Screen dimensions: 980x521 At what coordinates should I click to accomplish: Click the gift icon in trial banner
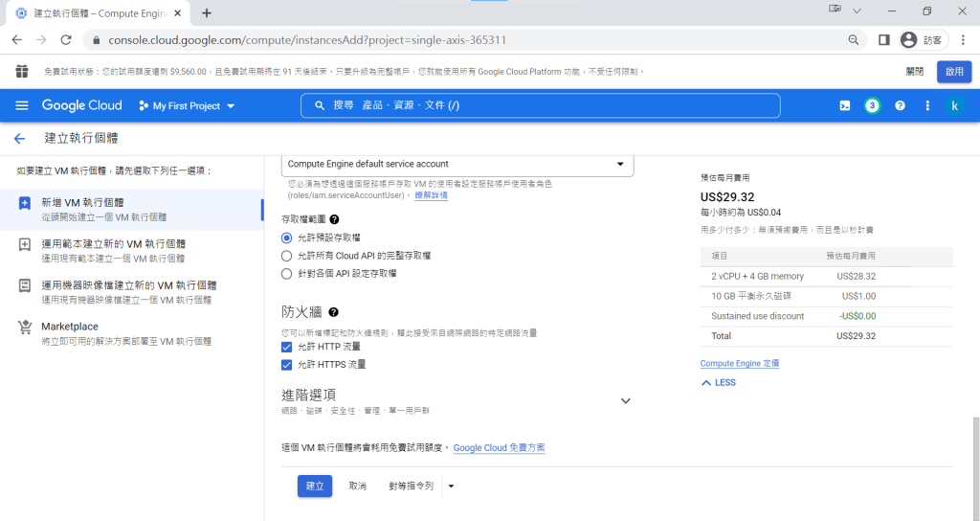click(x=22, y=71)
